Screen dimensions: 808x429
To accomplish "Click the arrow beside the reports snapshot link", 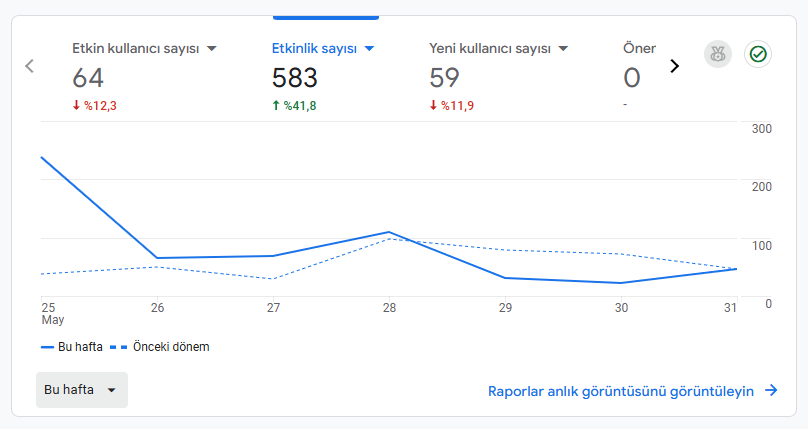I will pos(771,390).
